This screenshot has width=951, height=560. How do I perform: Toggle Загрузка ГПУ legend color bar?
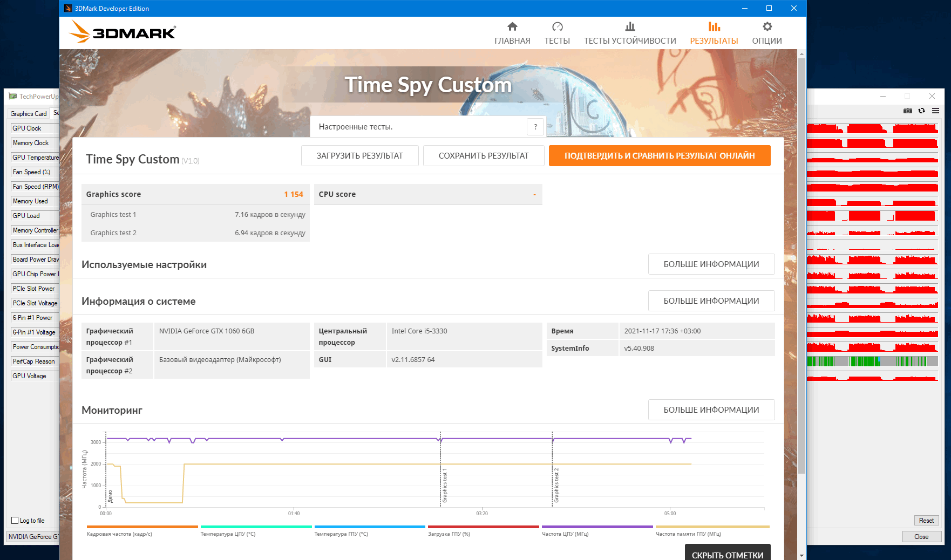point(484,527)
